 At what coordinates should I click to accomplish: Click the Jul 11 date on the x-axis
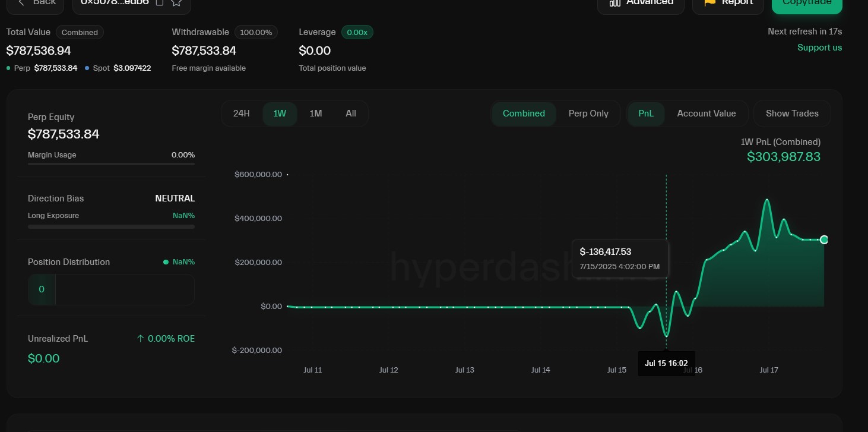coord(313,370)
